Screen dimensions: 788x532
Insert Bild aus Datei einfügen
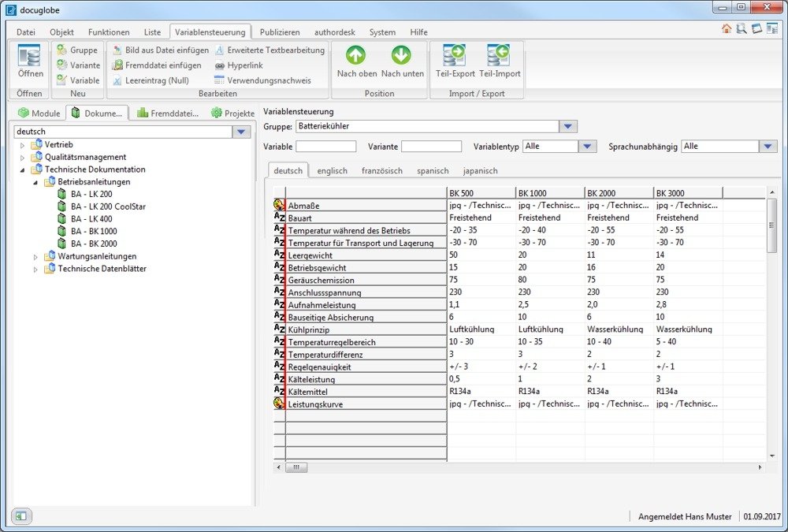click(160, 50)
